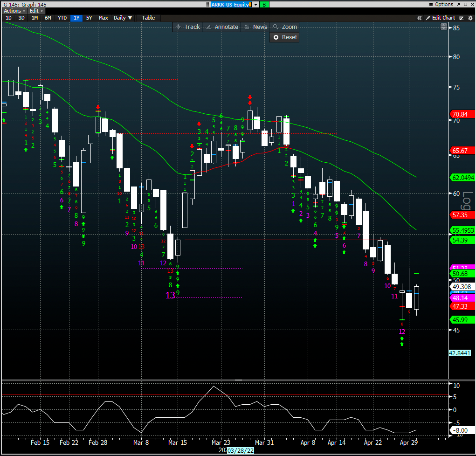Click the red 47.33 price label

(462, 306)
